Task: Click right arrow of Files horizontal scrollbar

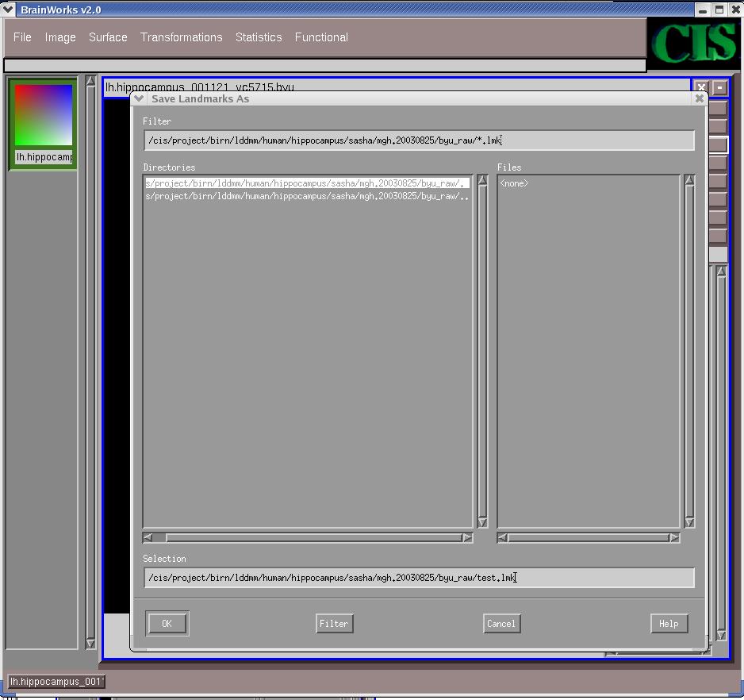Action: [674, 537]
